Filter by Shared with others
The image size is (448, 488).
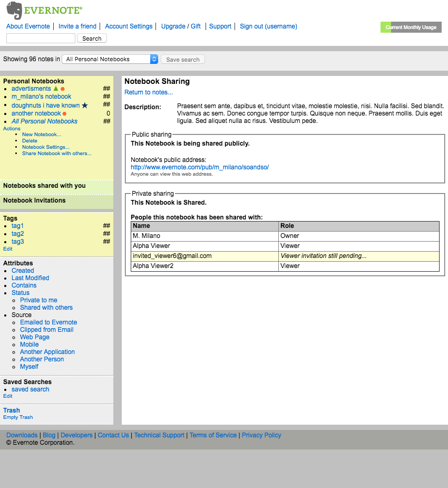pyautogui.click(x=46, y=308)
